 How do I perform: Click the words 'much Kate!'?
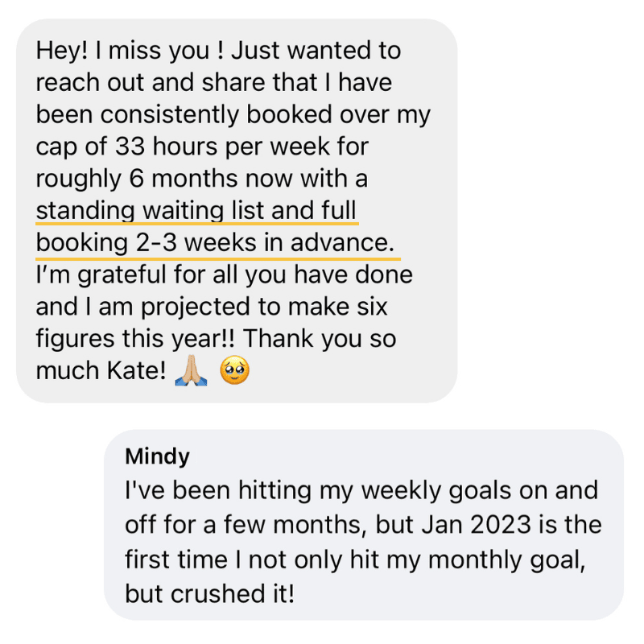101,371
